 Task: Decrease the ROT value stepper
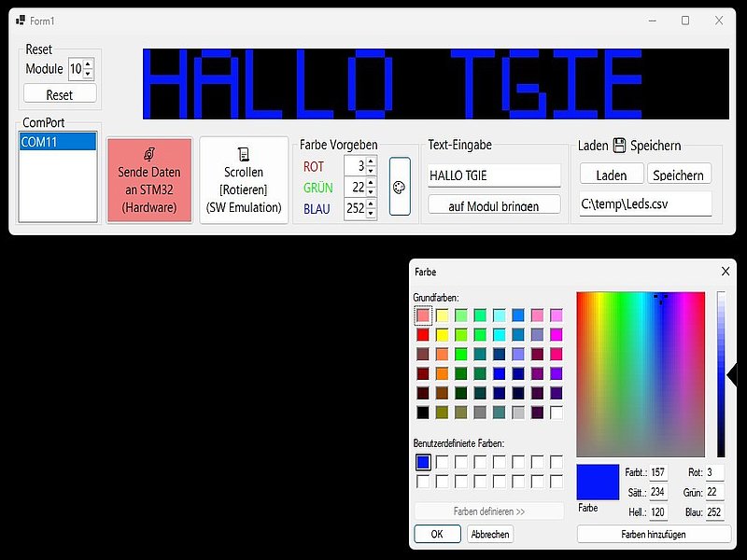tap(371, 171)
